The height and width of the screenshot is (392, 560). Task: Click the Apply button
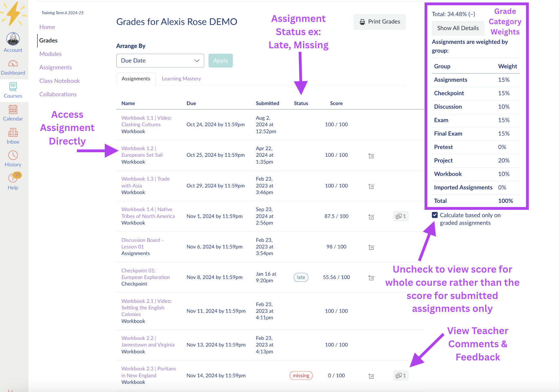[220, 61]
